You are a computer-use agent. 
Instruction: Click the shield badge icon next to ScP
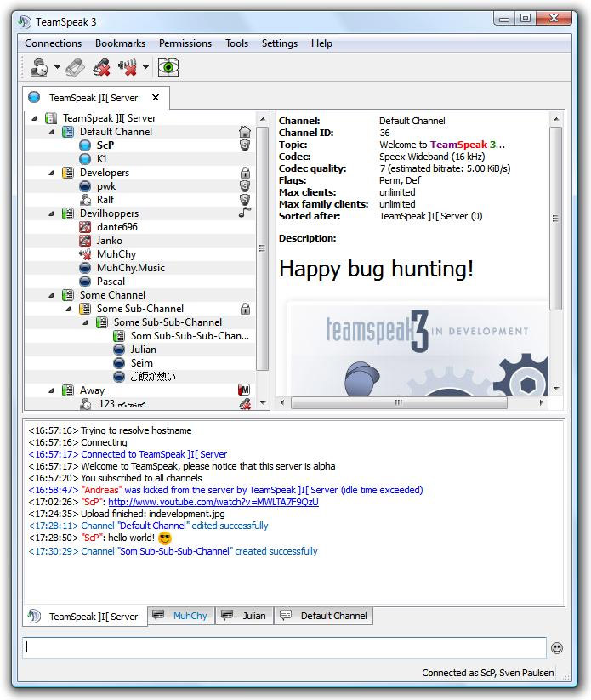coord(245,145)
